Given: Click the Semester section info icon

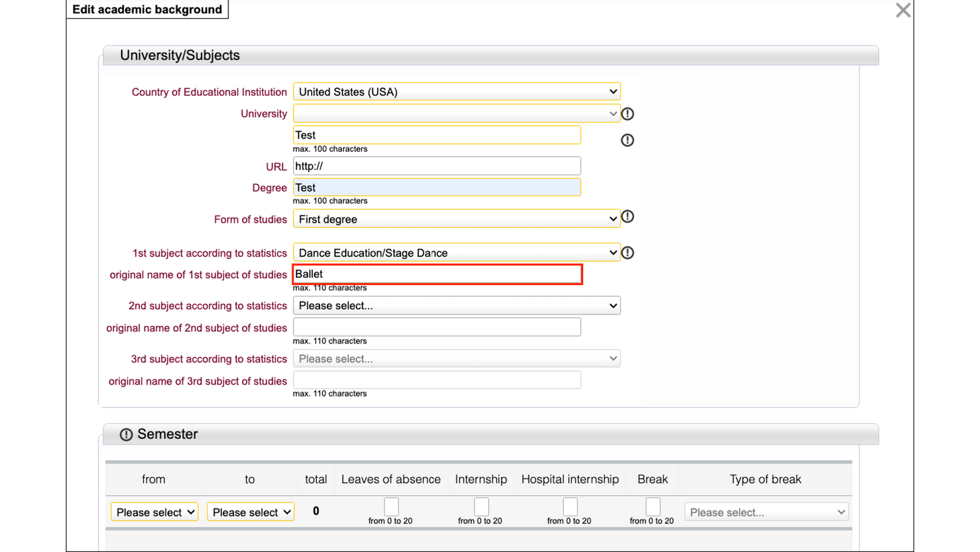Looking at the screenshot, I should tap(126, 435).
